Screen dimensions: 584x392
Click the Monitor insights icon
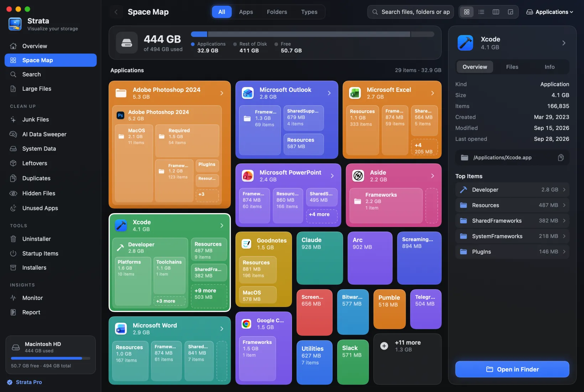coord(13,298)
